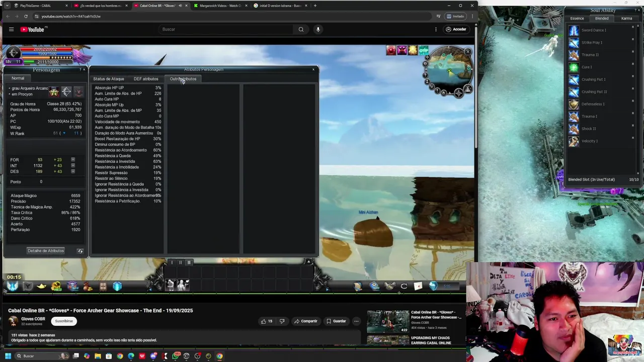Screen dimensions: 644x362
Task: Select the Karma tab in Soul Ability
Action: tap(626, 19)
